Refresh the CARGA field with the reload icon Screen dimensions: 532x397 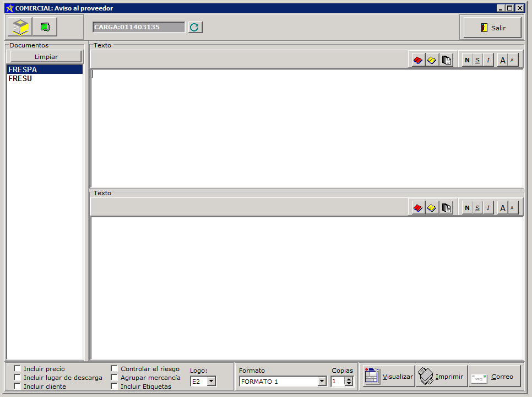tap(195, 27)
